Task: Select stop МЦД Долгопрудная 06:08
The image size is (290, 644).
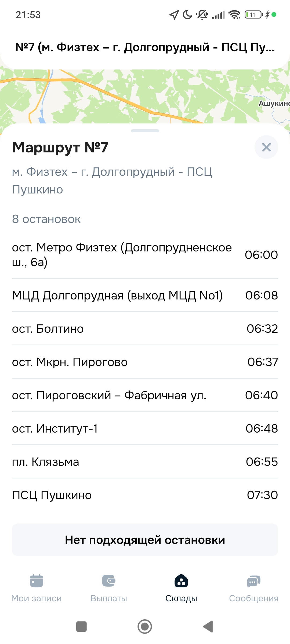Action: click(145, 295)
